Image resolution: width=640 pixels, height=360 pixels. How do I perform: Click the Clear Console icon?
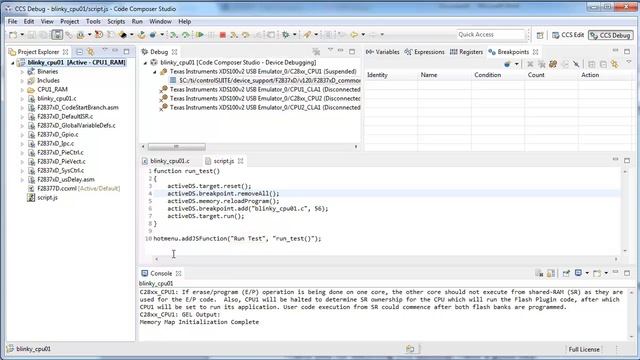(539, 273)
